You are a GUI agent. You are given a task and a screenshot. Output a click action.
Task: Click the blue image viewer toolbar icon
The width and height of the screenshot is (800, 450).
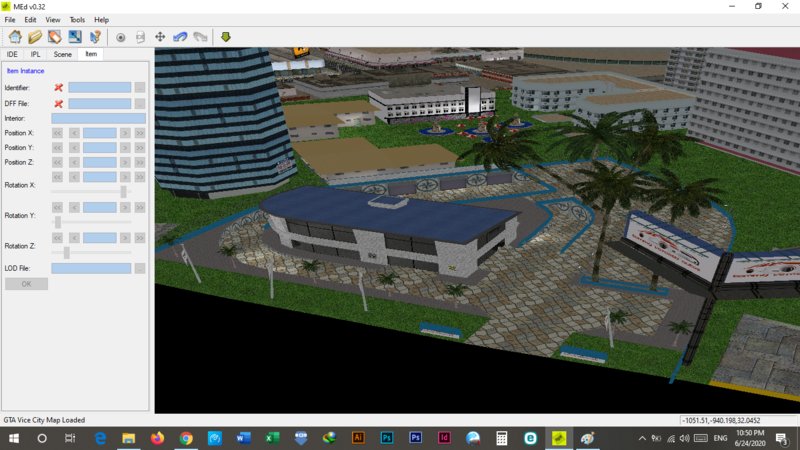(x=75, y=37)
